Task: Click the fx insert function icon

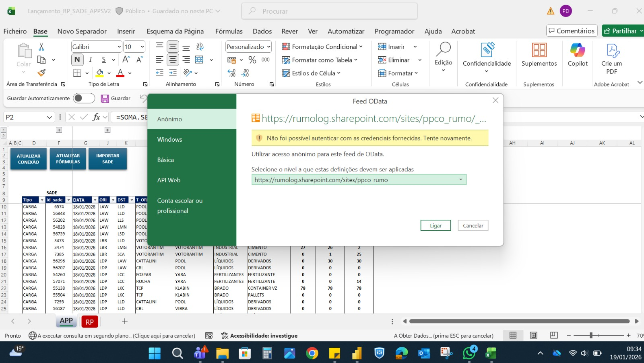Action: pyautogui.click(x=96, y=117)
